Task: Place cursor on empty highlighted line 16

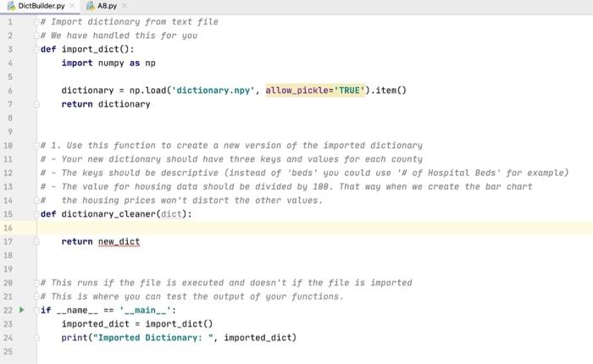Action: coord(314,228)
